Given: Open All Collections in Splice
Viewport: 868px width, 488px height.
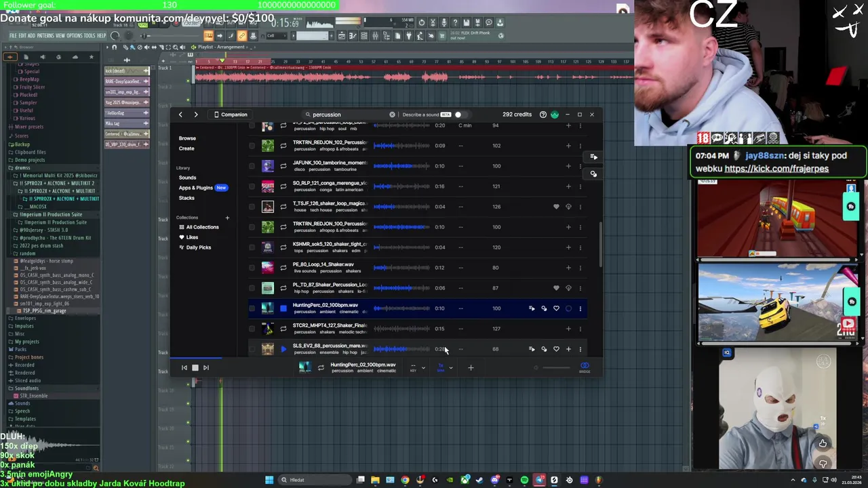Looking at the screenshot, I should (x=198, y=227).
